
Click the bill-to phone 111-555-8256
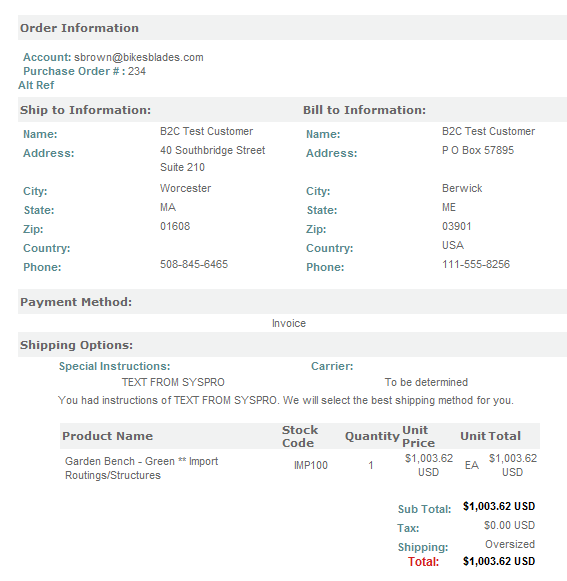[x=476, y=264]
